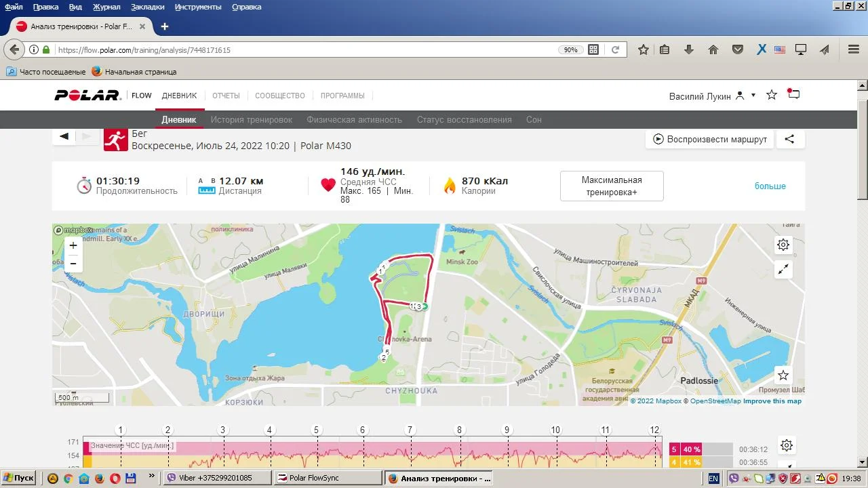Click the Pocket save icon
This screenshot has width=868, height=488.
click(x=738, y=49)
